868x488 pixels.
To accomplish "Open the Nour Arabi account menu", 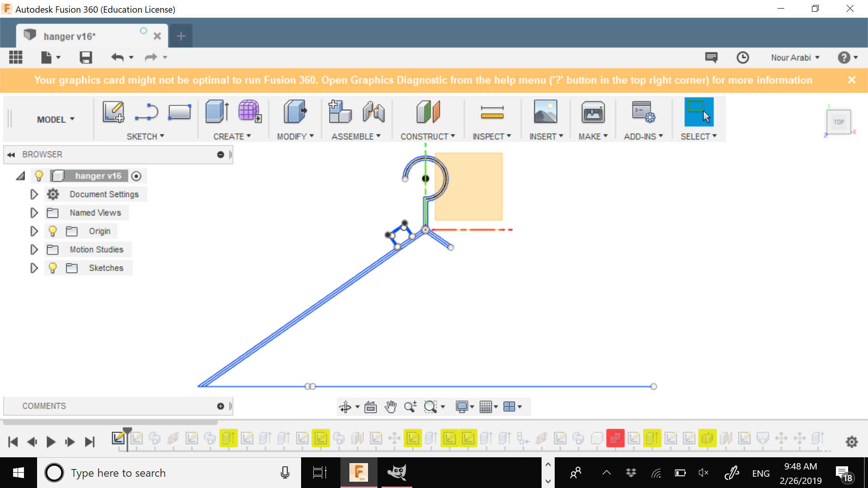I will (795, 57).
